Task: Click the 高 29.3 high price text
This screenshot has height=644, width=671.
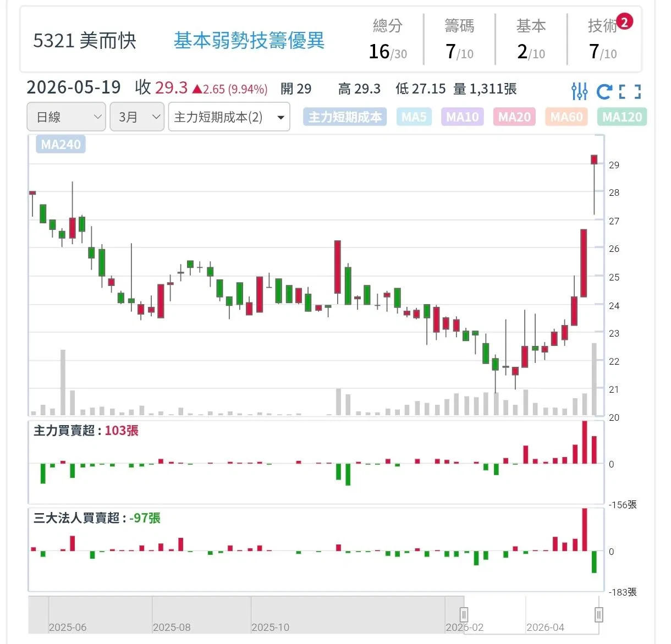Action: point(360,89)
